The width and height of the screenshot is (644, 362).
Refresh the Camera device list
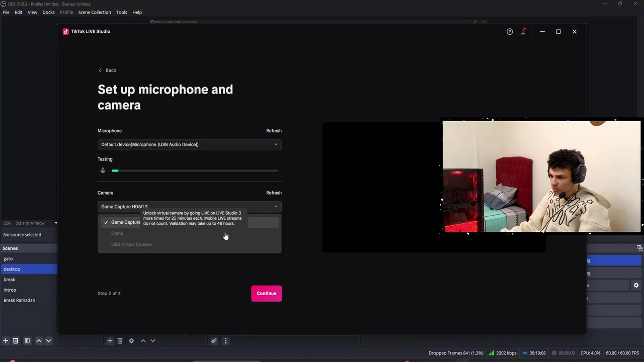[274, 193]
